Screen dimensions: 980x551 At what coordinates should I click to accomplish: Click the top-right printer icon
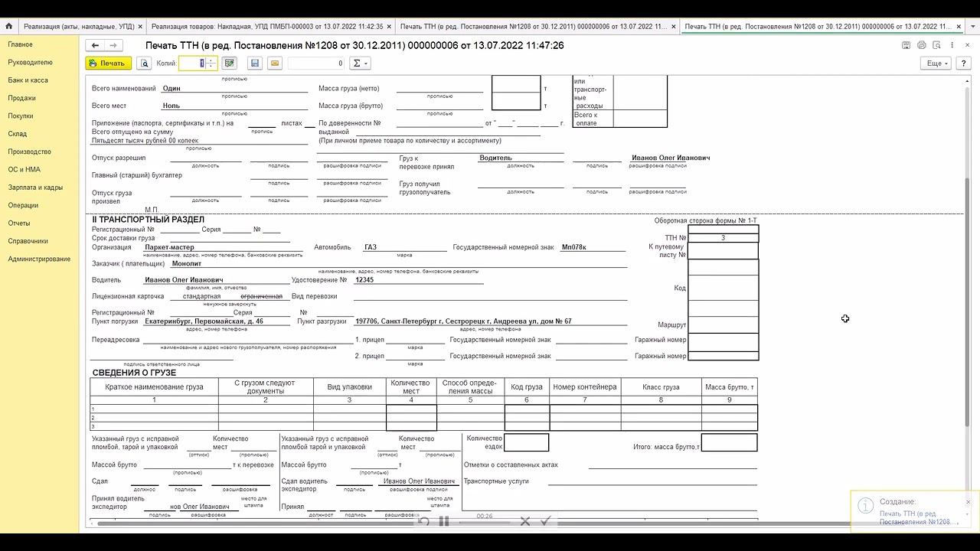(x=921, y=45)
